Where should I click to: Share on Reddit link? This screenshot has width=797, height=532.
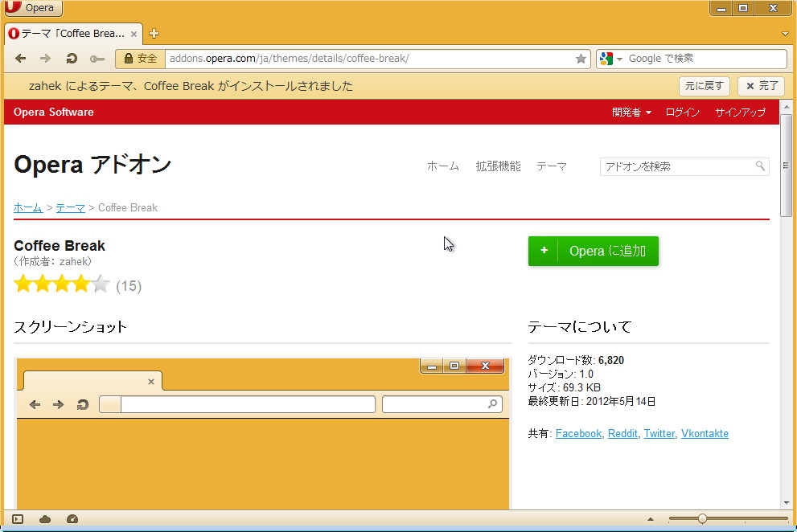[622, 433]
